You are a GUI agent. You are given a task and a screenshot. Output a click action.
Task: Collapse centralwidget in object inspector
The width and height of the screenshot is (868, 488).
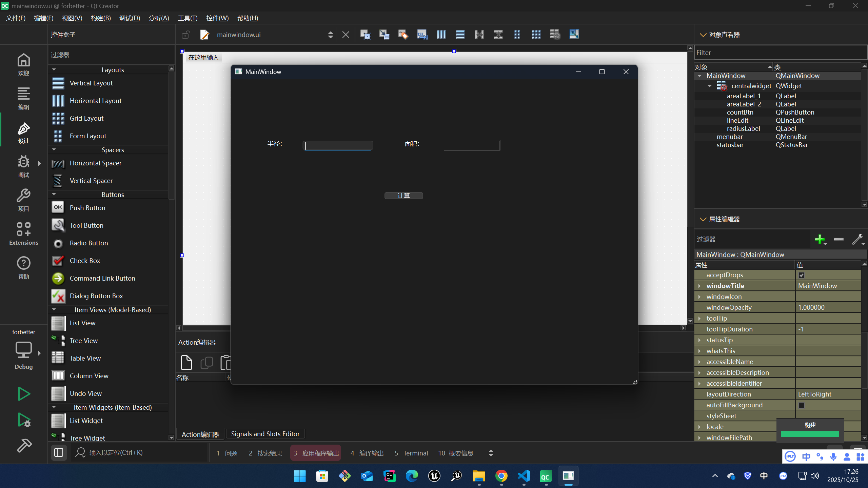point(710,86)
